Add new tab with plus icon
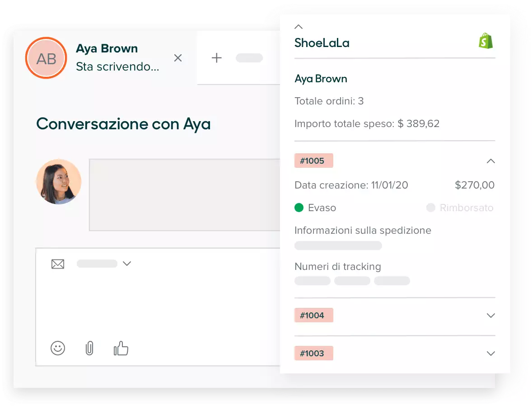Viewport: 532px width, 406px height. point(217,58)
